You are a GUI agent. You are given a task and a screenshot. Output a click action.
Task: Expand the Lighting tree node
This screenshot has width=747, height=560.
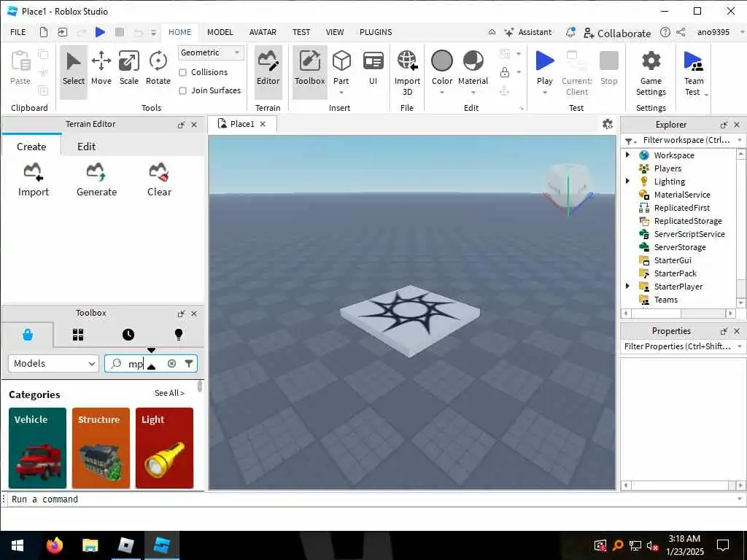(627, 181)
